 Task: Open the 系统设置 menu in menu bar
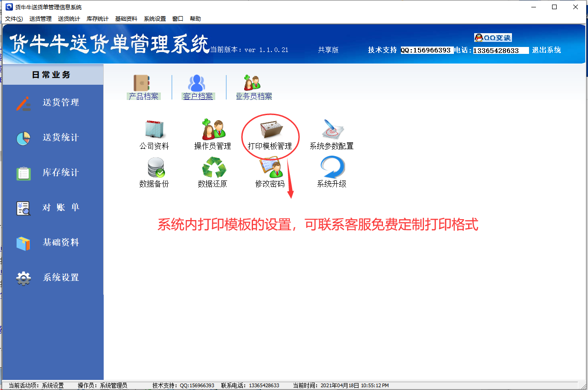(155, 19)
